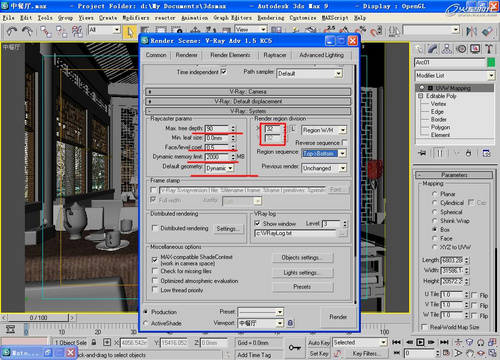Open Lights settings button
Screen dimensions: 500x360
pos(302,273)
